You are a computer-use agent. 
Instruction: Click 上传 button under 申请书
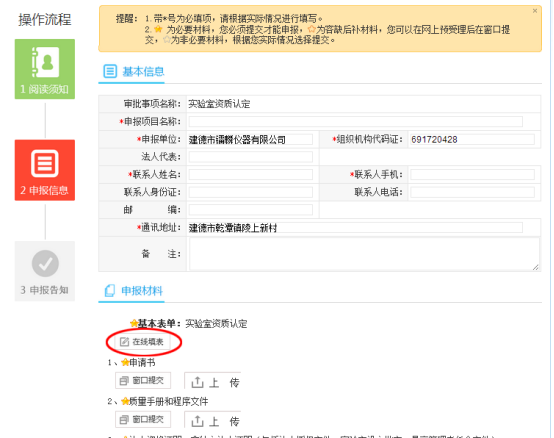tap(213, 381)
